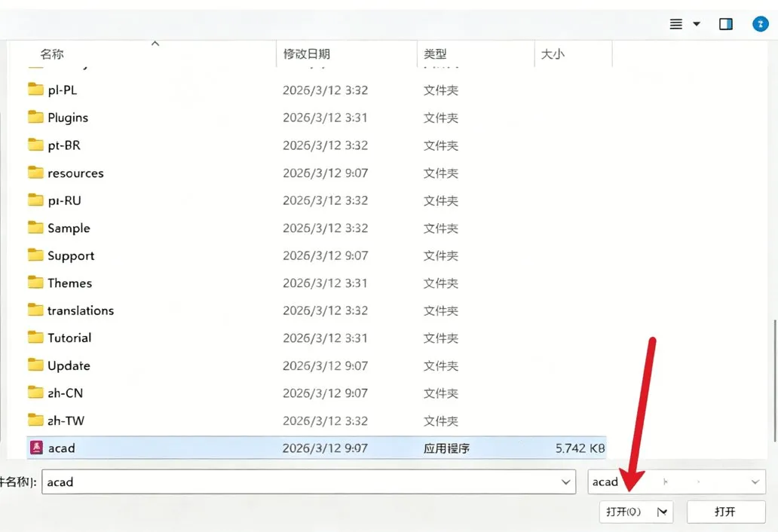The height and width of the screenshot is (532, 778).
Task: Select the Sample folder icon
Action: point(35,228)
